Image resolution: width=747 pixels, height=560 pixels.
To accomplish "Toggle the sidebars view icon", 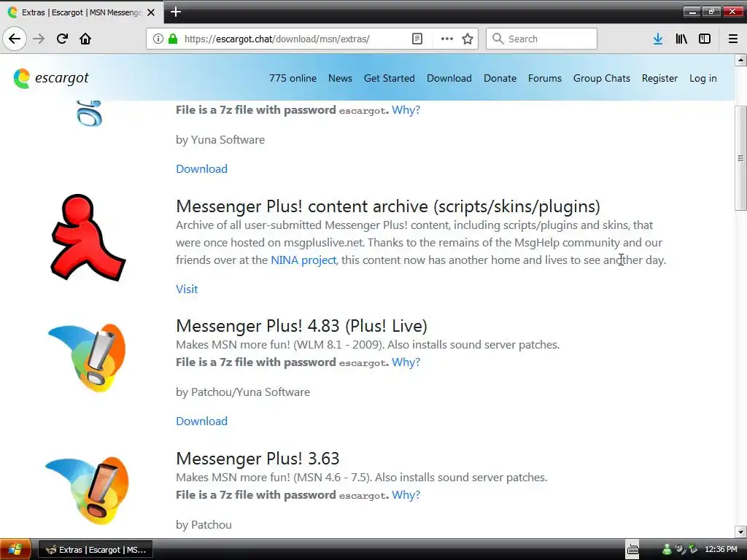I will point(705,39).
